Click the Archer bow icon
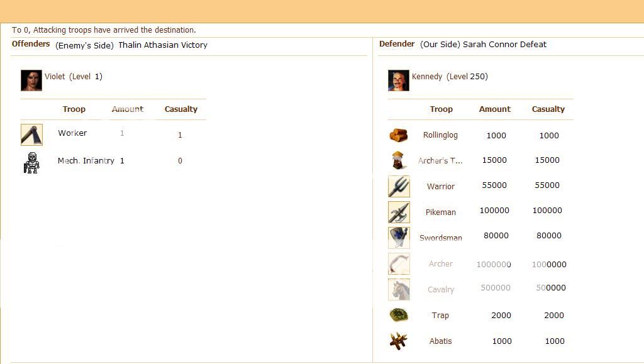Screen dimensions: 644x364 point(399,264)
